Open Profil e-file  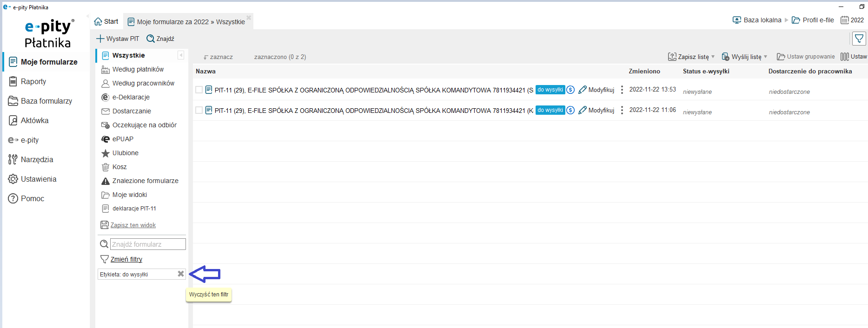[813, 20]
